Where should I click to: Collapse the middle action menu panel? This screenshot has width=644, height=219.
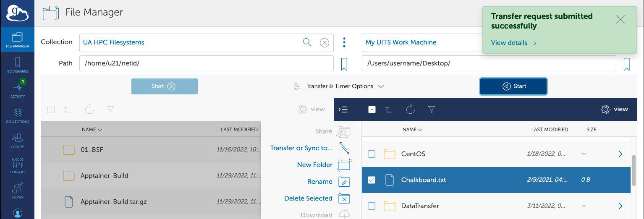tap(343, 109)
